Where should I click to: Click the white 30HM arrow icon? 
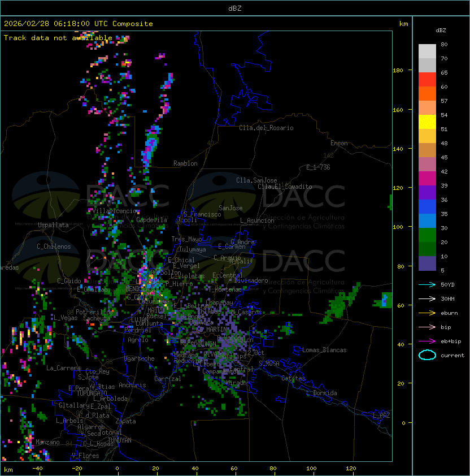click(x=427, y=298)
